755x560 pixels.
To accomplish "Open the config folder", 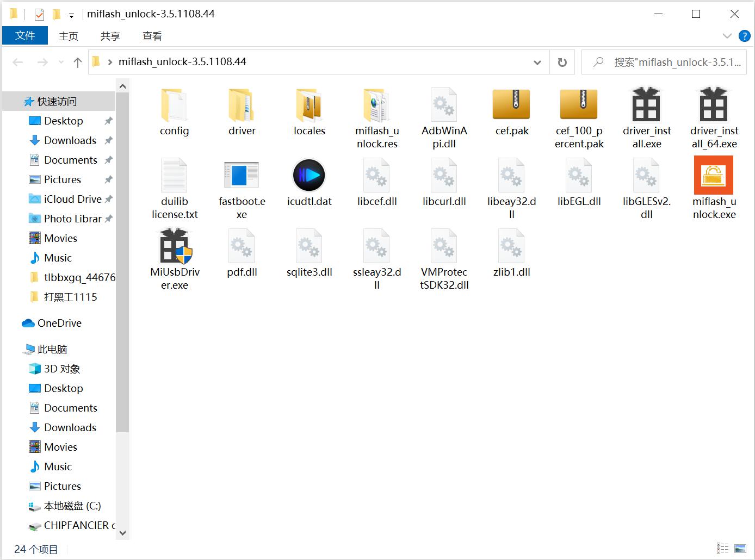I will pos(174,112).
